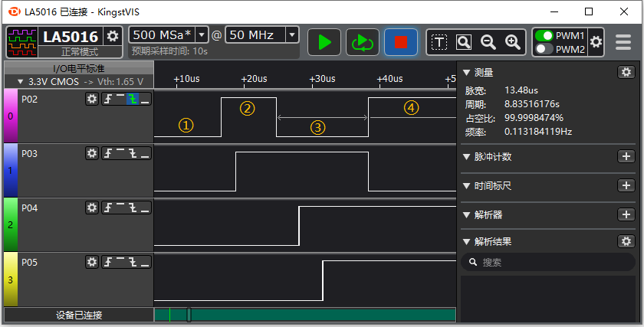Set rising edge trigger on P03
The height and width of the screenshot is (327, 644).
coord(108,153)
